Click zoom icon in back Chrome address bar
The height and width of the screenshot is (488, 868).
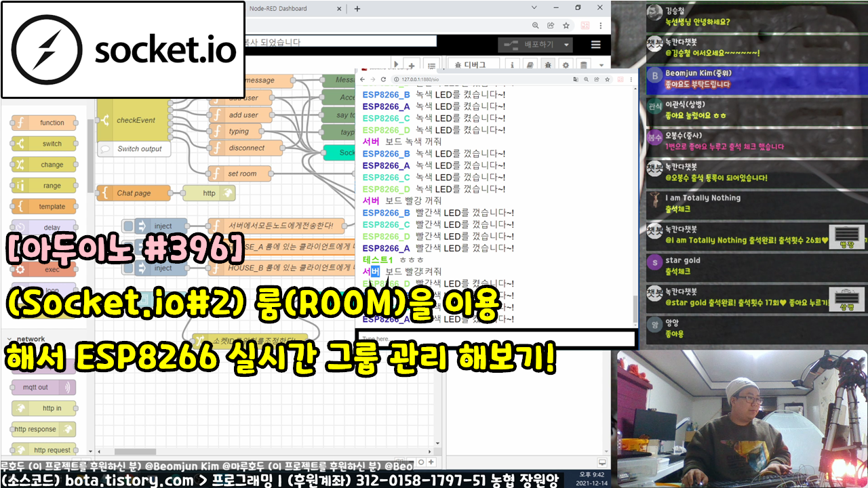(536, 26)
